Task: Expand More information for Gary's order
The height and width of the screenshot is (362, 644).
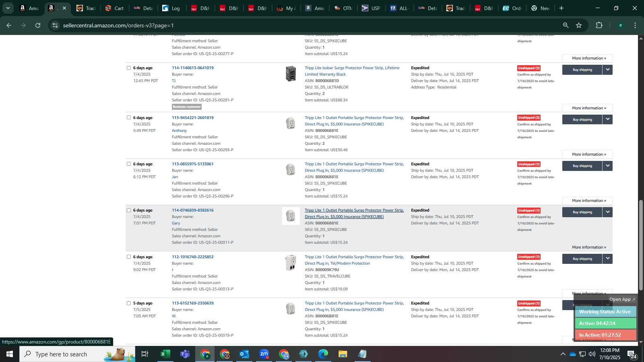Action: tap(587, 247)
